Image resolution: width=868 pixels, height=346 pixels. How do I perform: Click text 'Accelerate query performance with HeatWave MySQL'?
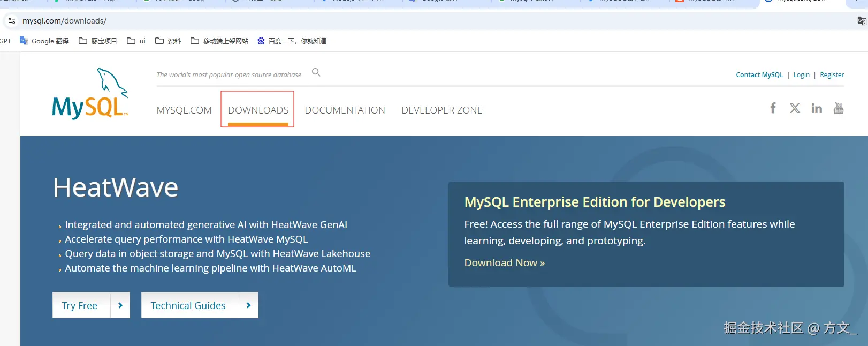click(x=186, y=239)
